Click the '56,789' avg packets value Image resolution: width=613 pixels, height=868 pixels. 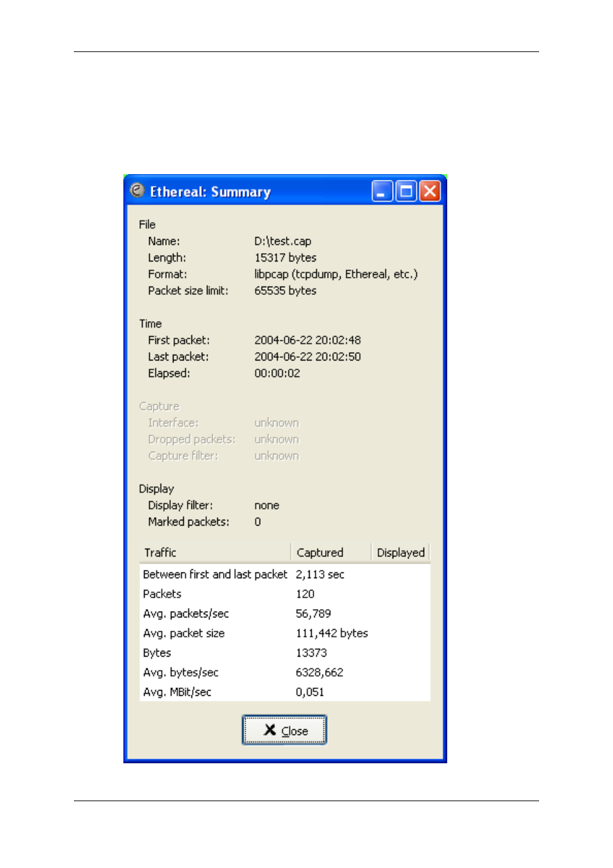314,614
